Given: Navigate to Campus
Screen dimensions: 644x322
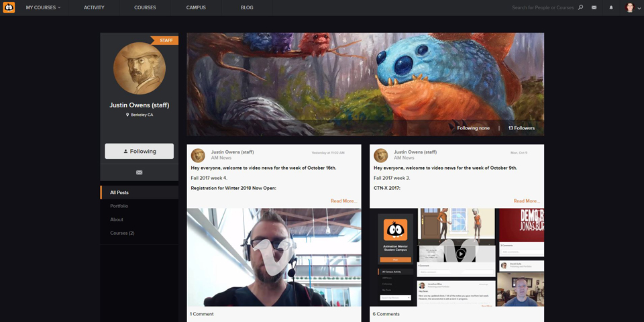Looking at the screenshot, I should click(x=196, y=7).
